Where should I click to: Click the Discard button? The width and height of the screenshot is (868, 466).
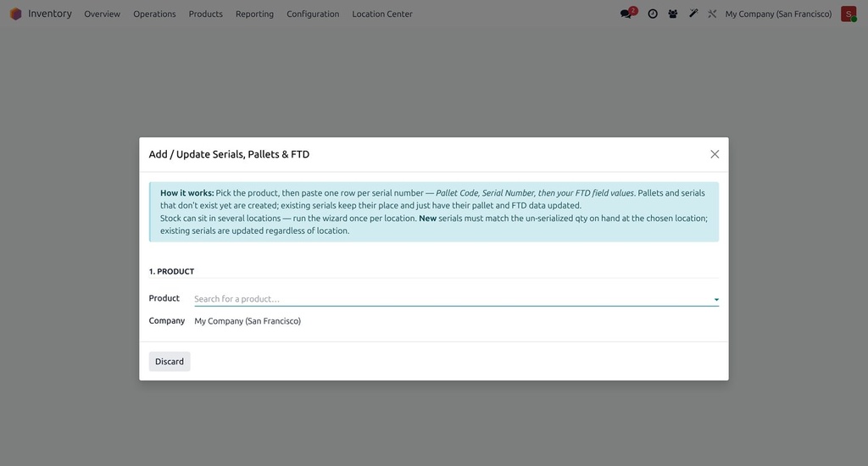[x=170, y=362]
